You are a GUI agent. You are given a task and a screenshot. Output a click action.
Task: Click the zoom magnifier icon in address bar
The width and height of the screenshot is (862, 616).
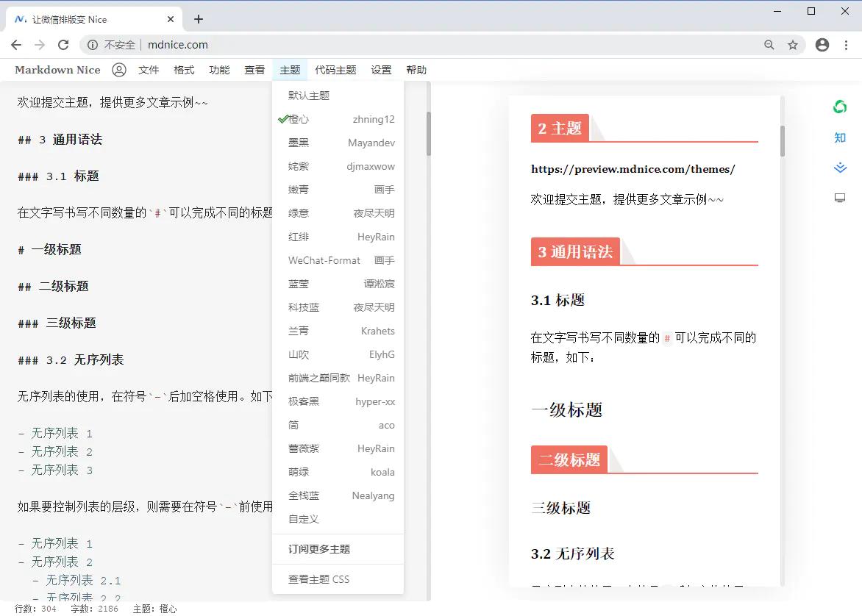pos(769,45)
